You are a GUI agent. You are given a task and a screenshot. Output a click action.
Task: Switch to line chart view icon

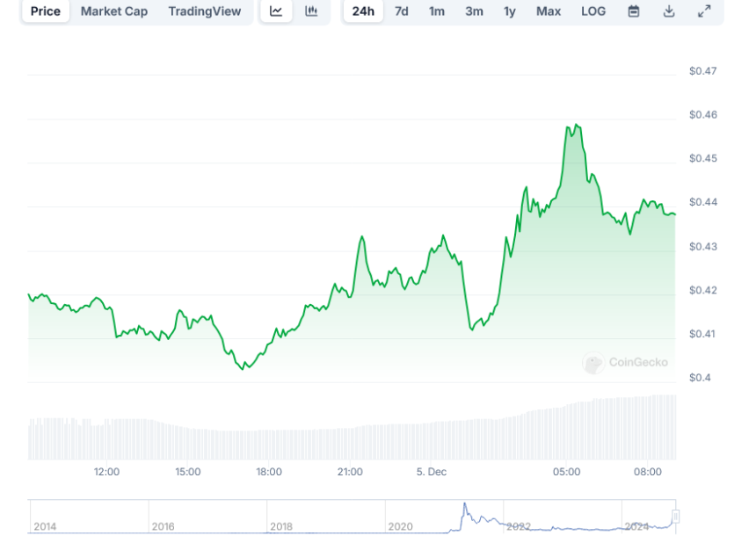point(276,11)
